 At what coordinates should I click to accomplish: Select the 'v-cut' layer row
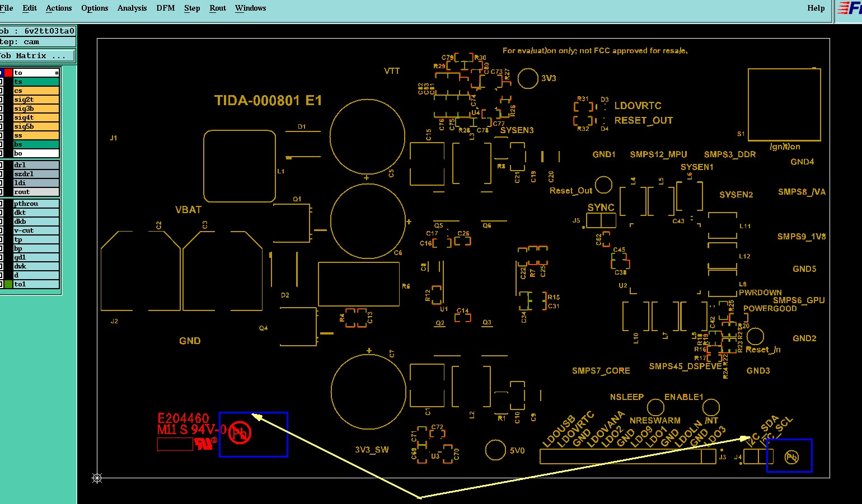pos(36,230)
